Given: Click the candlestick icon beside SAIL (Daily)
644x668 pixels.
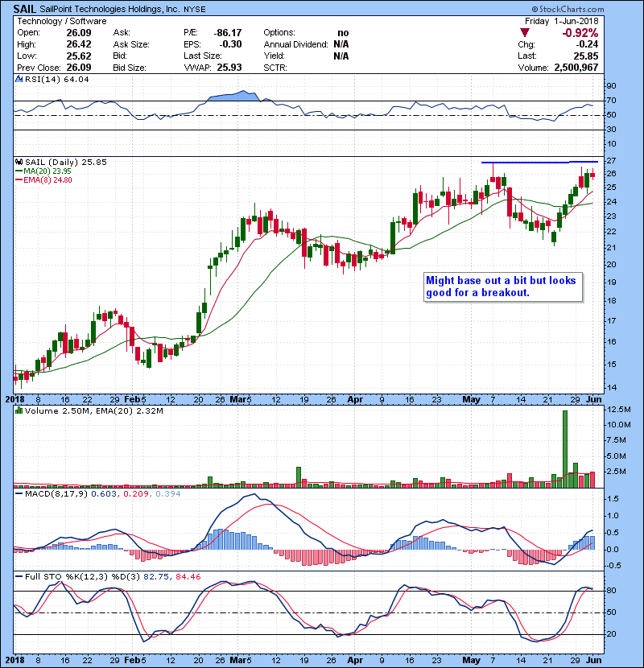Looking at the screenshot, I should [19, 162].
